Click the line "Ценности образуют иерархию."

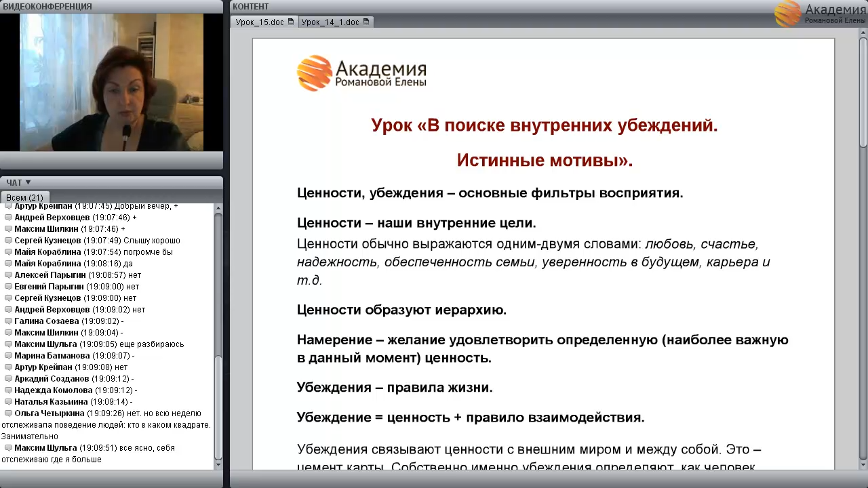pyautogui.click(x=401, y=310)
